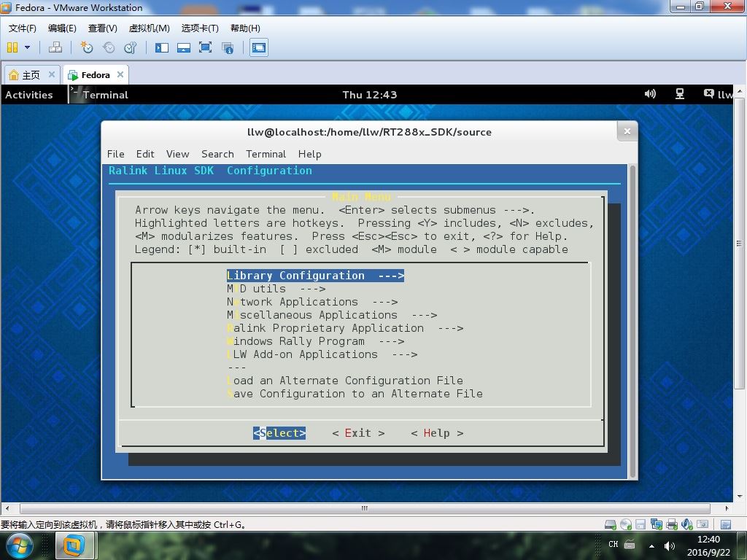The width and height of the screenshot is (747, 560).
Task: Select Windows Rally Program entry
Action: [x=316, y=341]
